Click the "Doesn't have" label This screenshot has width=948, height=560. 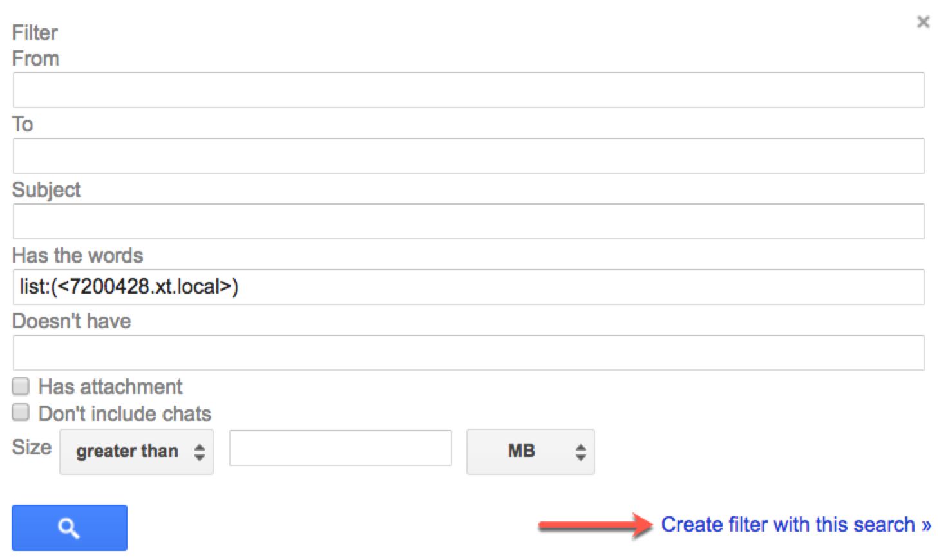[x=71, y=321]
